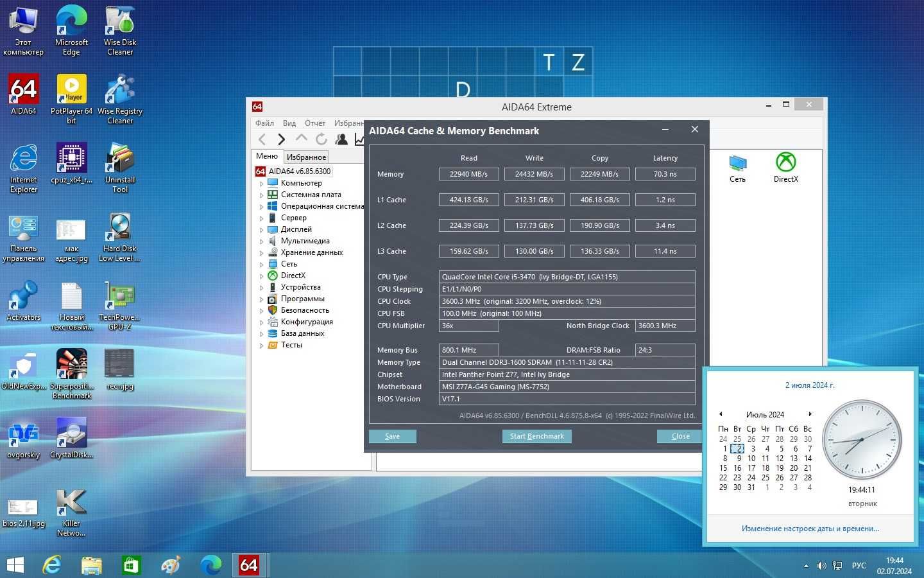Open PotPlayer 64 bit shortcut

(71, 99)
